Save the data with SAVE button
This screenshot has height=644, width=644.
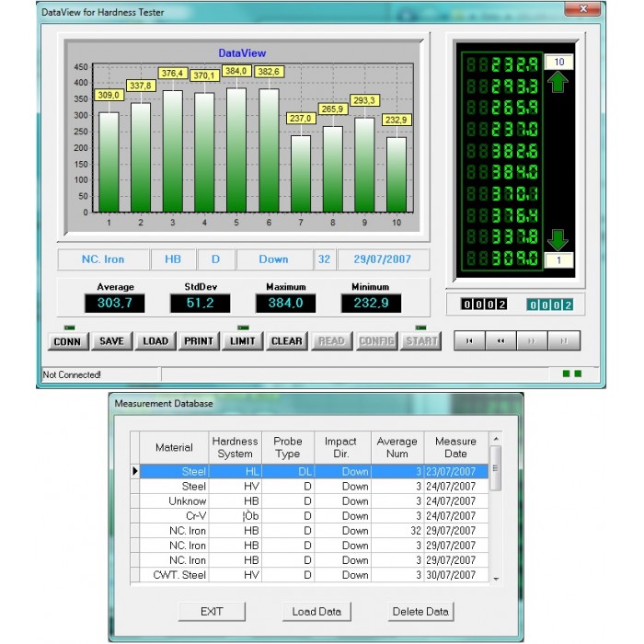pyautogui.click(x=111, y=341)
